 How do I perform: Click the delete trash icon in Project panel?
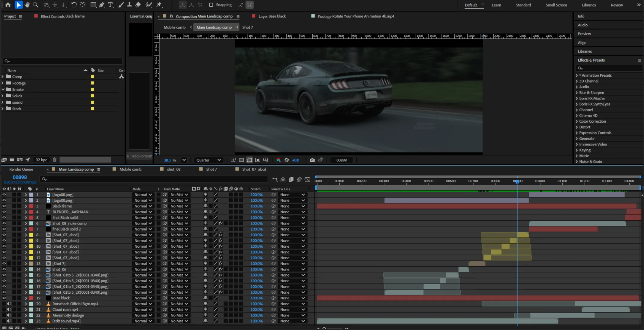[x=55, y=160]
